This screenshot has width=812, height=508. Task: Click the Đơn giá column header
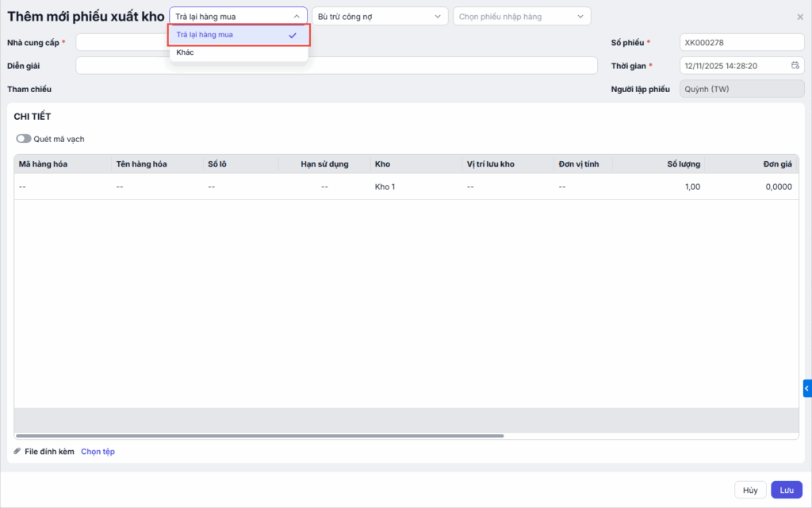tap(751, 164)
